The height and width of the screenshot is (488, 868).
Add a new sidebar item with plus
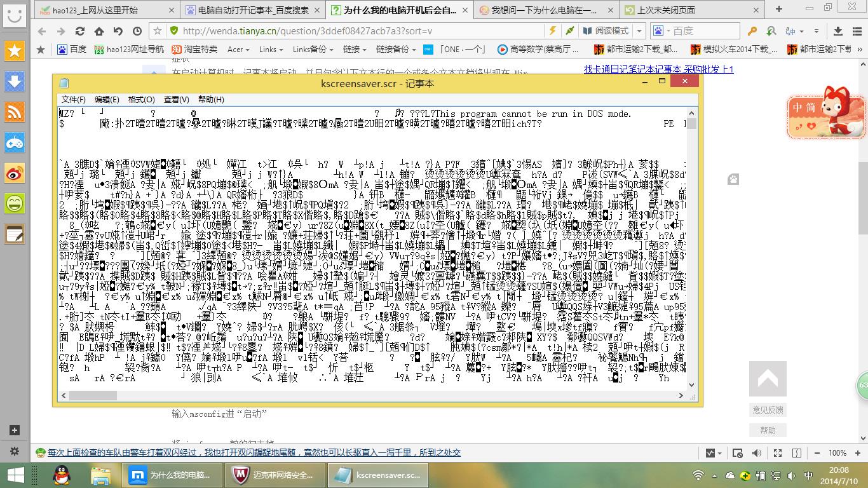pyautogui.click(x=15, y=430)
